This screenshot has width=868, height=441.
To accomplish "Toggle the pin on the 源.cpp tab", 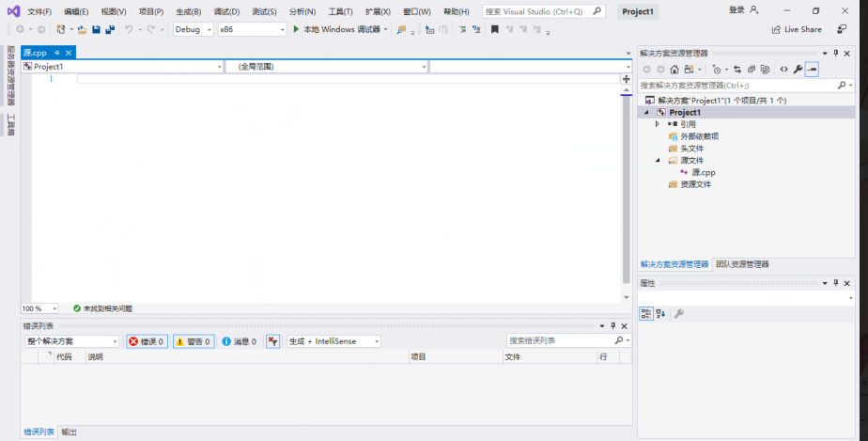I will click(57, 53).
